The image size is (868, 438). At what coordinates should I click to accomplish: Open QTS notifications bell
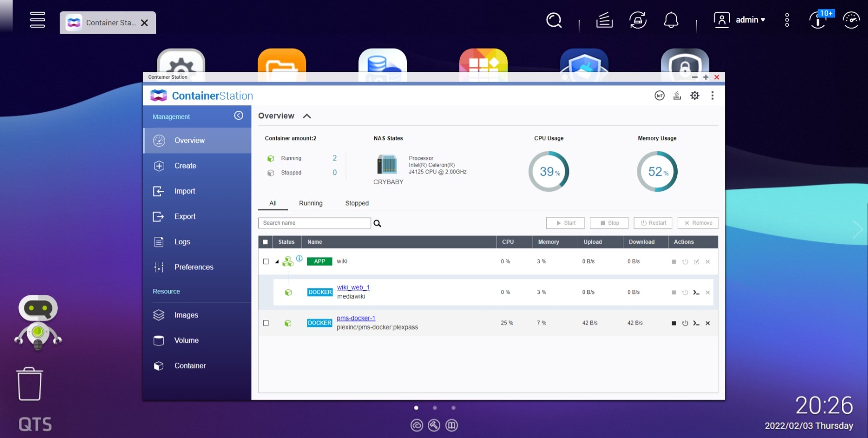click(671, 20)
